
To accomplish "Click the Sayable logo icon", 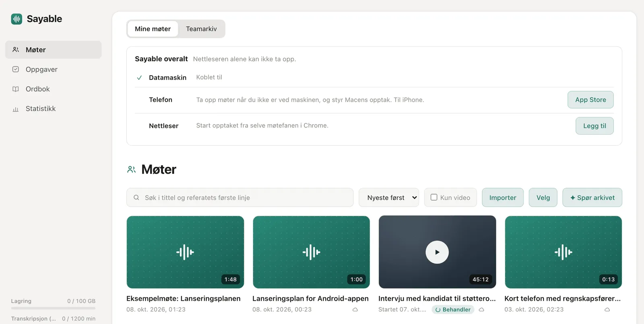I will 17,19.
